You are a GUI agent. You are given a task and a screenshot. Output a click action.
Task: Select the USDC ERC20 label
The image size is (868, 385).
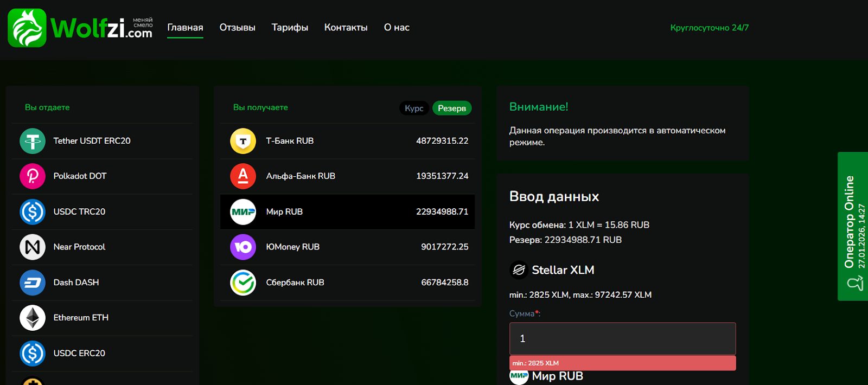(79, 353)
